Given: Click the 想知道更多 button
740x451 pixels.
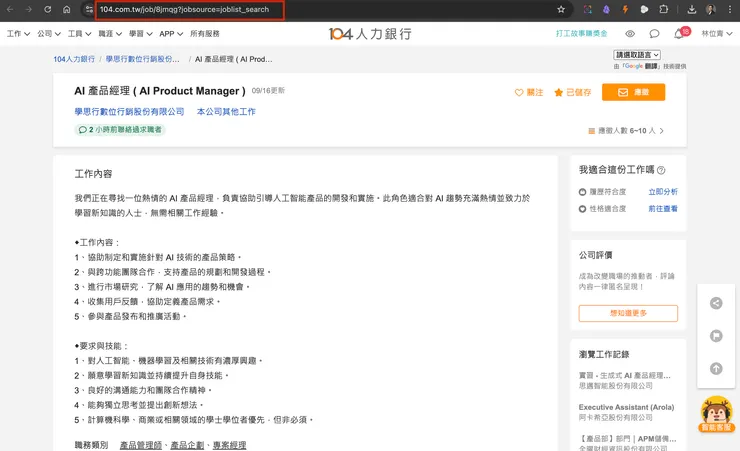Looking at the screenshot, I should point(628,313).
